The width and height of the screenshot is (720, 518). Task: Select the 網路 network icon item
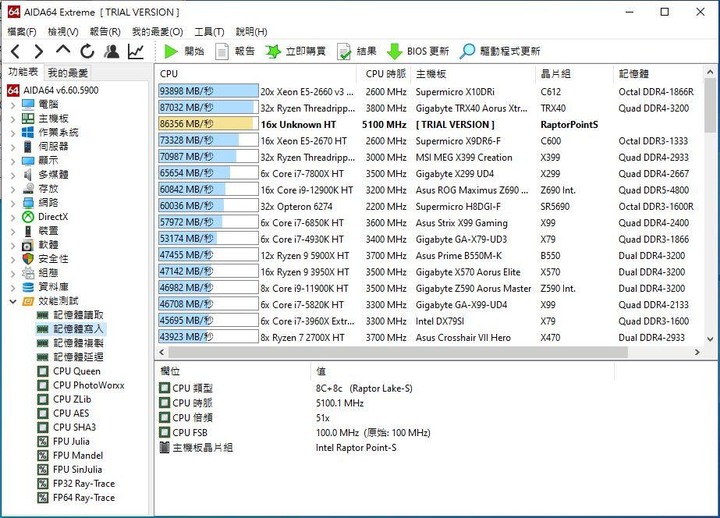pos(28,203)
